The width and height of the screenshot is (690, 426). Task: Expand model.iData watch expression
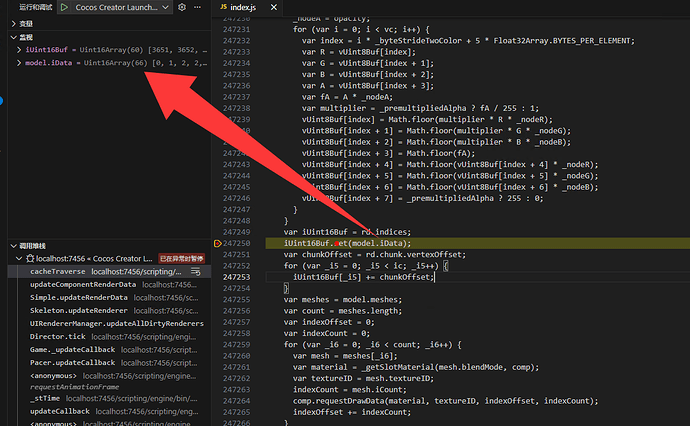[19, 63]
